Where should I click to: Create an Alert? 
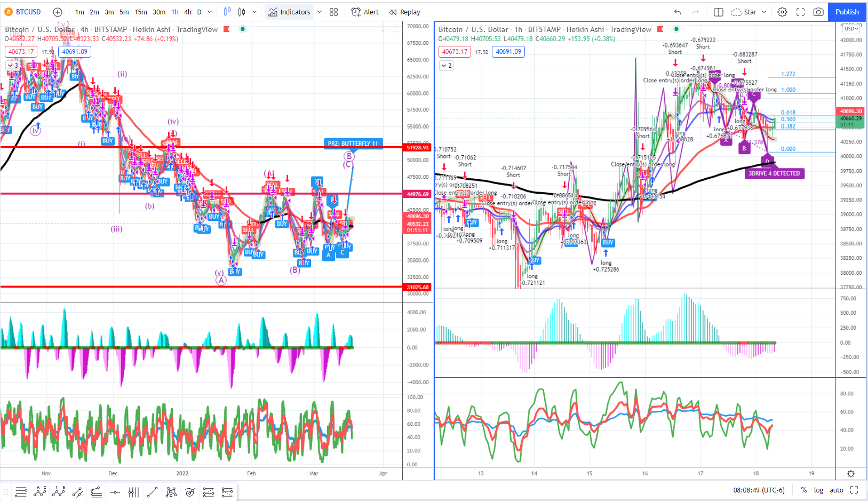[365, 12]
